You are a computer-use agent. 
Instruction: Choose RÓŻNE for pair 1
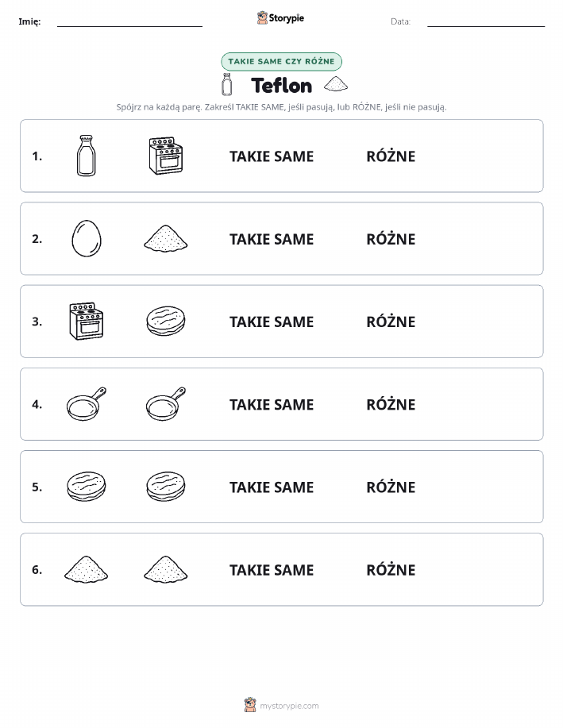[x=391, y=156]
